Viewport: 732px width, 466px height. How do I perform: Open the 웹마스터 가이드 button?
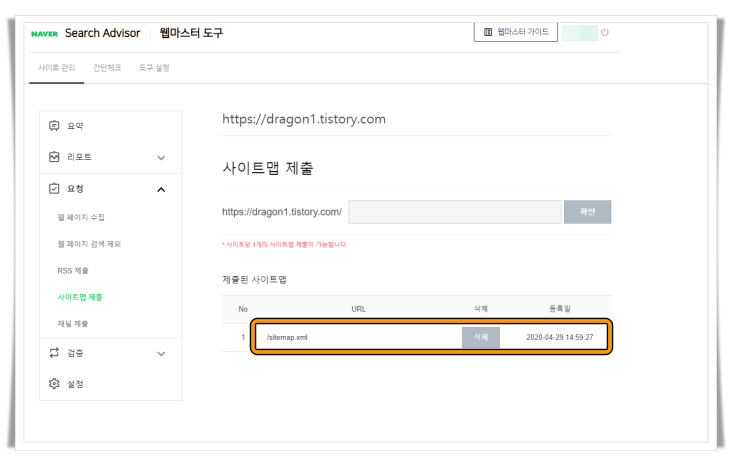515,32
